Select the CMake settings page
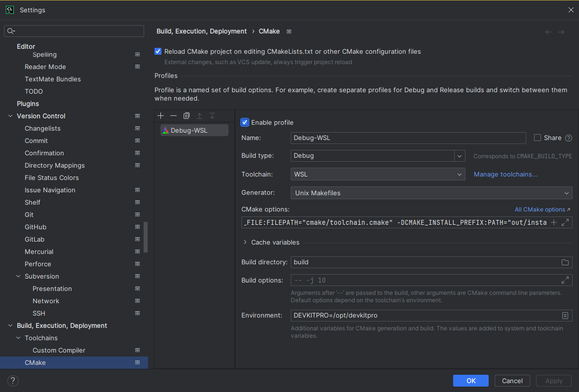 pyautogui.click(x=74, y=362)
